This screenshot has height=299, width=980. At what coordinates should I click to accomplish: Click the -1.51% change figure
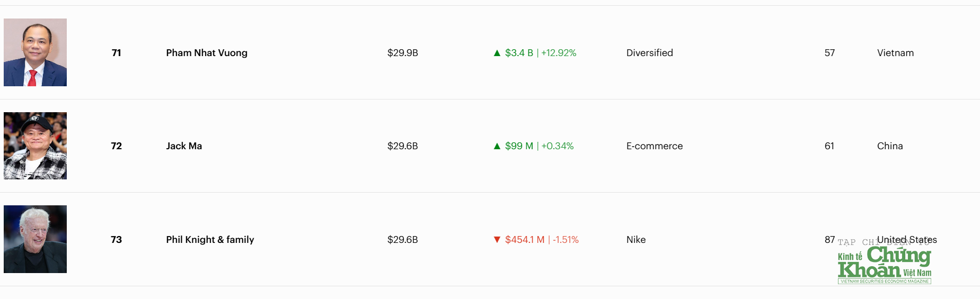pyautogui.click(x=566, y=240)
